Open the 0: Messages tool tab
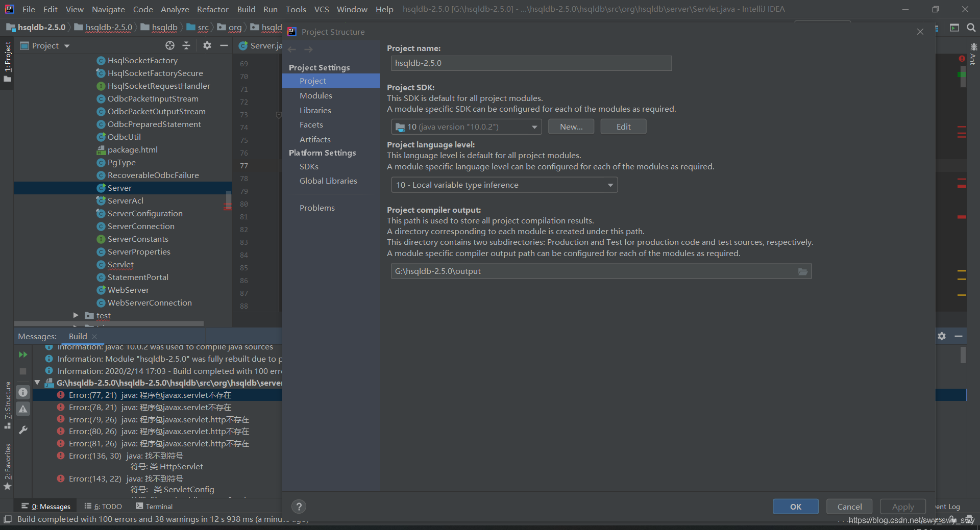Screen dimensions: 980x530 coord(46,507)
